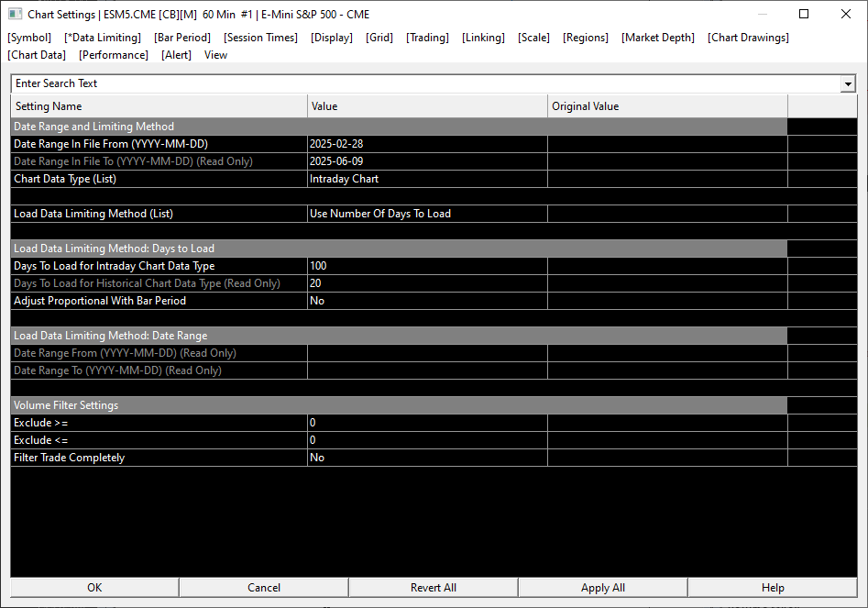Edit Days To Load for Intraday value
The height and width of the screenshot is (608, 868).
(427, 266)
